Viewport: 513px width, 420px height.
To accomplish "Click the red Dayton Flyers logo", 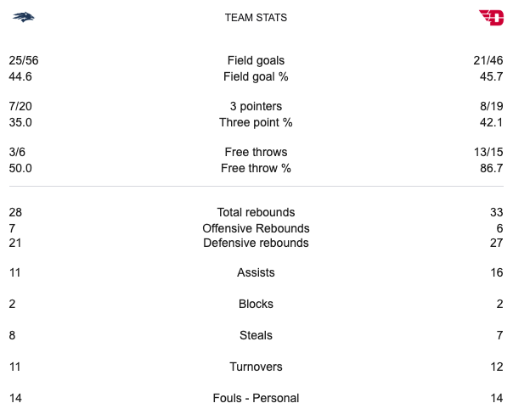I will click(x=491, y=17).
